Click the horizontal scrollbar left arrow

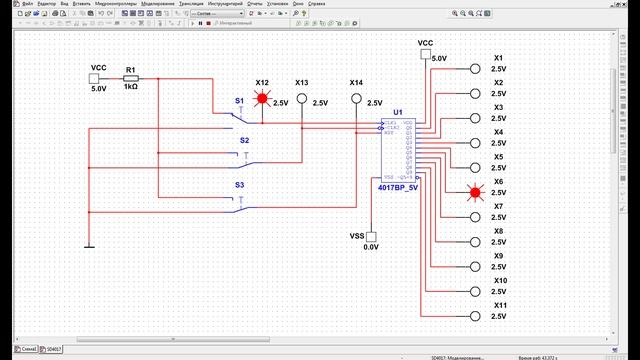17,339
